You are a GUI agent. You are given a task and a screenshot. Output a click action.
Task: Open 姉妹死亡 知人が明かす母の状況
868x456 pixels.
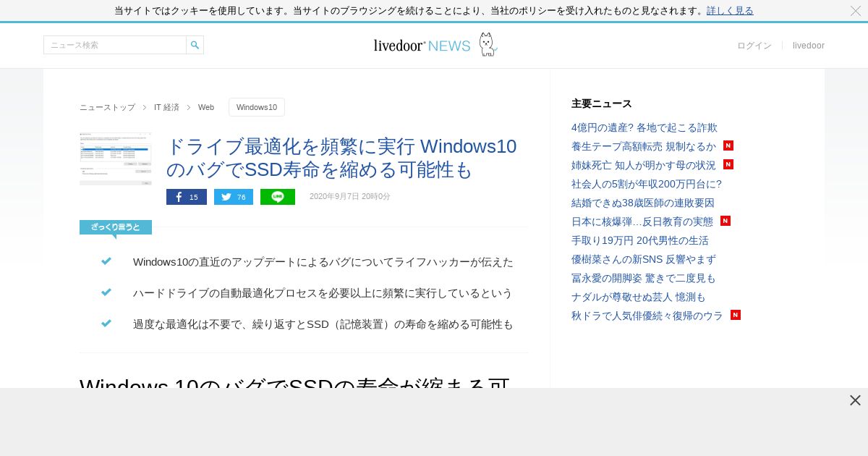point(644,165)
